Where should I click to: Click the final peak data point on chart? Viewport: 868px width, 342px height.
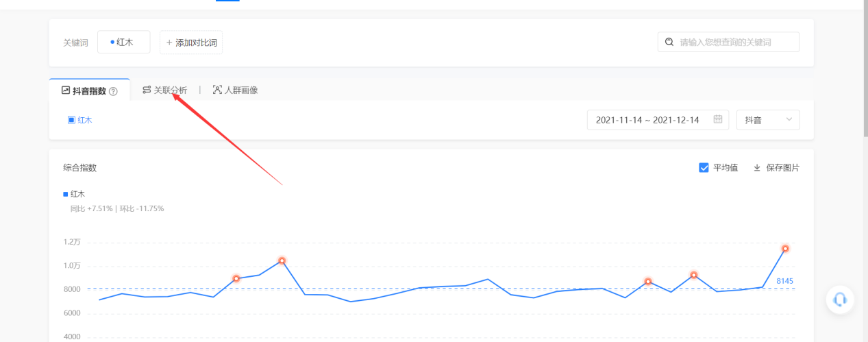click(785, 248)
